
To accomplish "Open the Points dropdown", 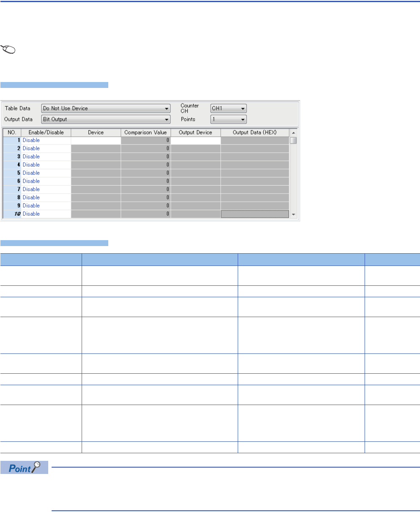I will coord(228,119).
